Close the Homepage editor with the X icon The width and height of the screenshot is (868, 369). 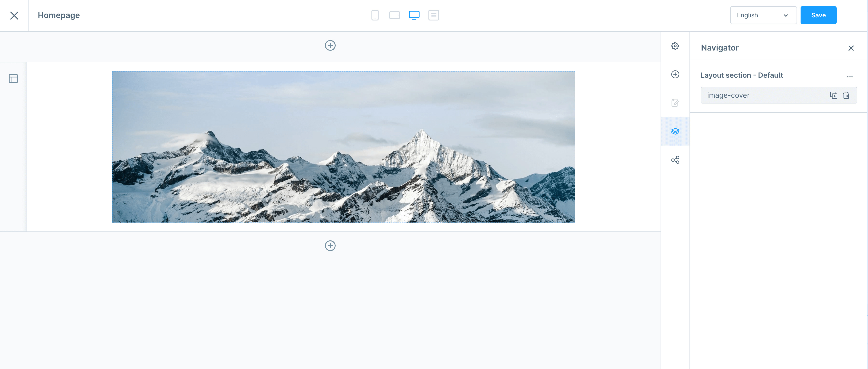point(14,16)
